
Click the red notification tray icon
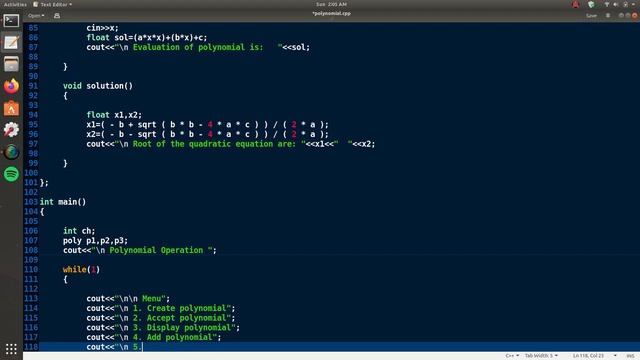pyautogui.click(x=576, y=4)
